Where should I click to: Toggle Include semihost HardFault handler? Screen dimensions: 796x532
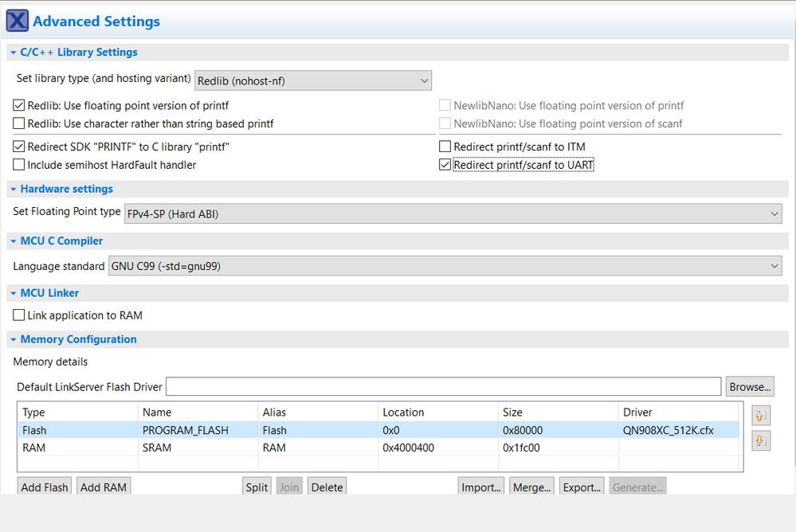click(x=19, y=165)
